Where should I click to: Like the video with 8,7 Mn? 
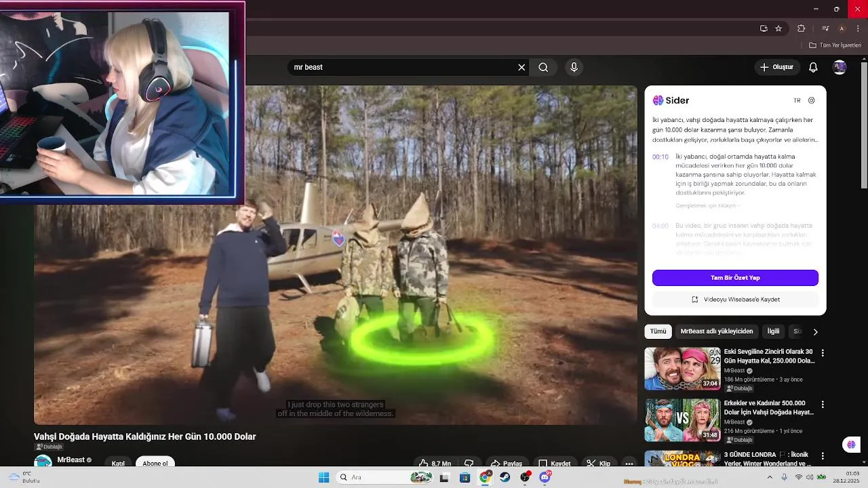tap(435, 464)
